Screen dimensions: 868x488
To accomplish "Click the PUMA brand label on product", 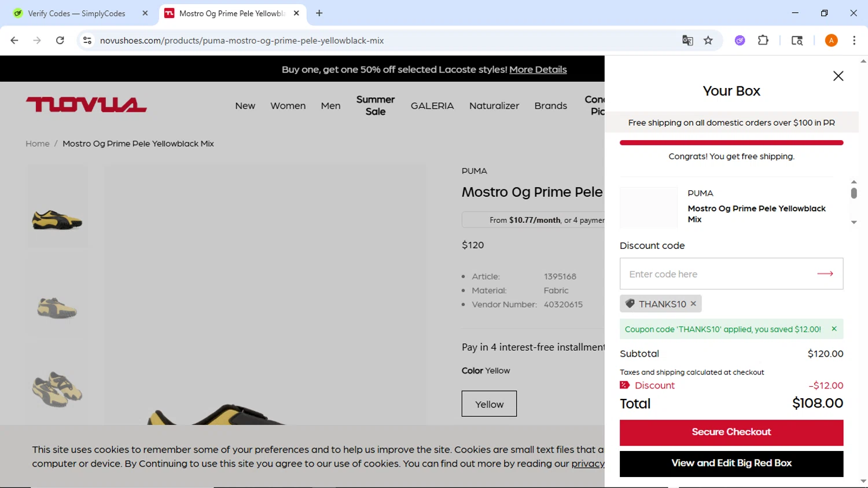I will 474,171.
